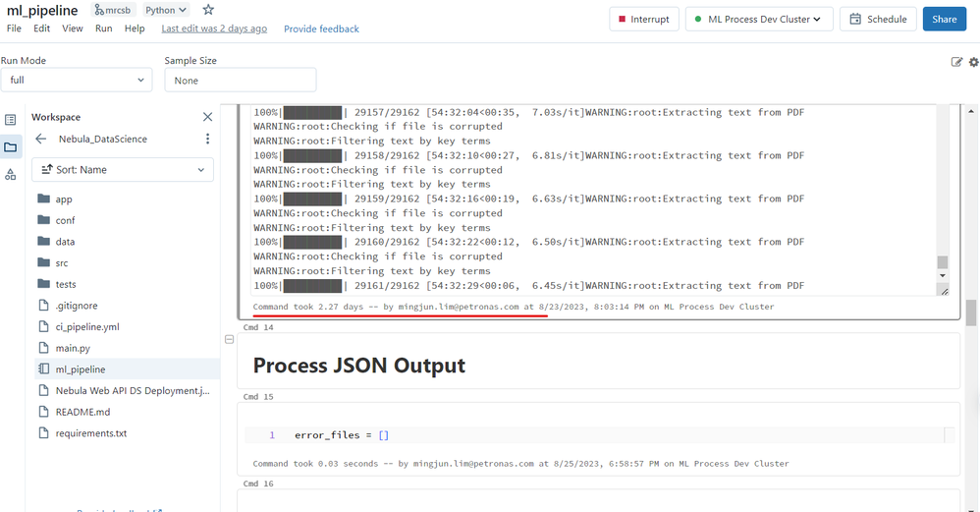Expand the Sort: Name dropdown

[123, 170]
